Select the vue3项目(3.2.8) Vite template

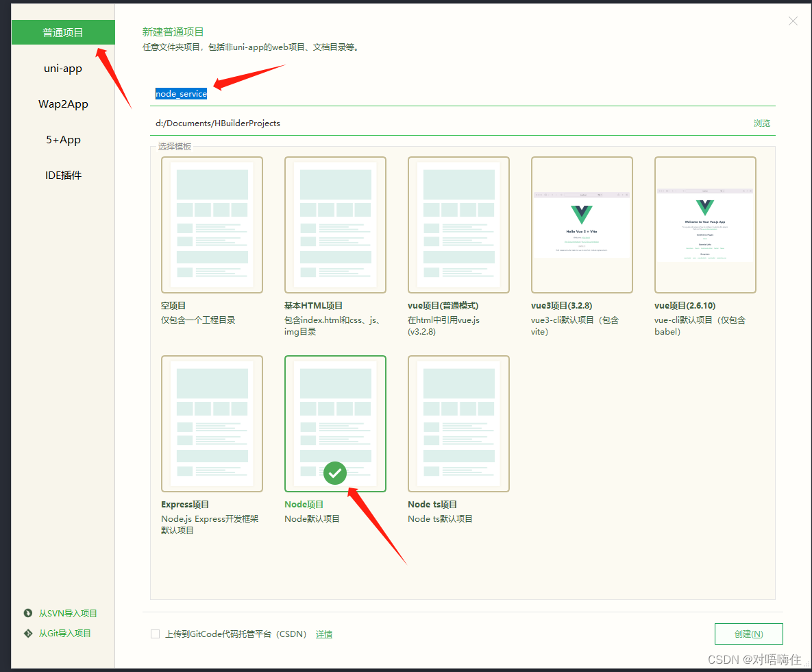click(x=582, y=225)
